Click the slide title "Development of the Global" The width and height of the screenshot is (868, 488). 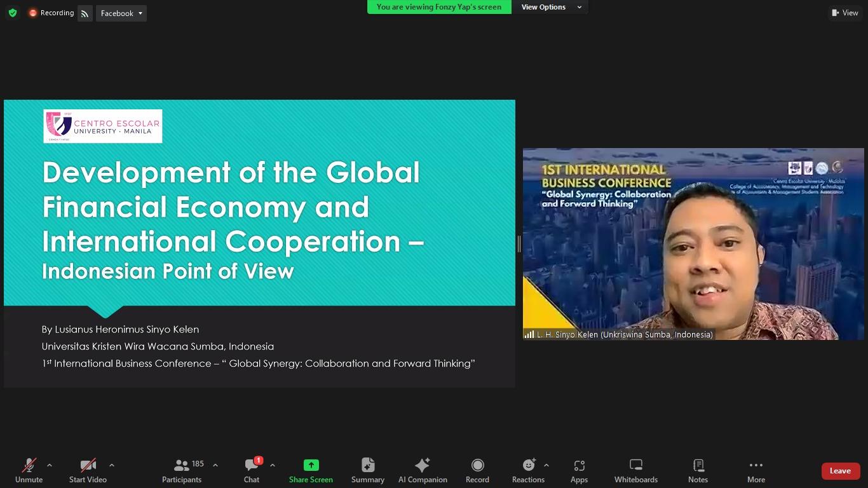click(231, 172)
